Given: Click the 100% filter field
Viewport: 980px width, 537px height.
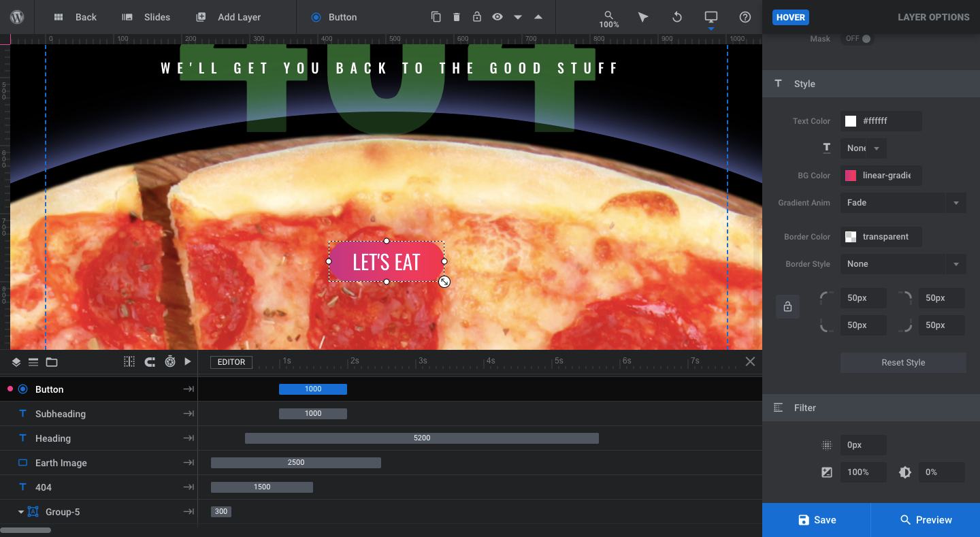Looking at the screenshot, I should (863, 472).
